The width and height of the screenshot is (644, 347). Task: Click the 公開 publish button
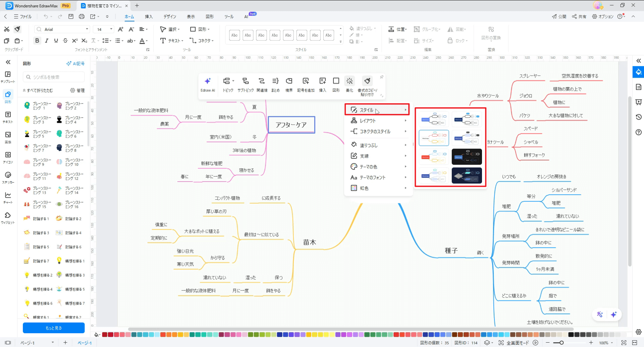pos(559,16)
